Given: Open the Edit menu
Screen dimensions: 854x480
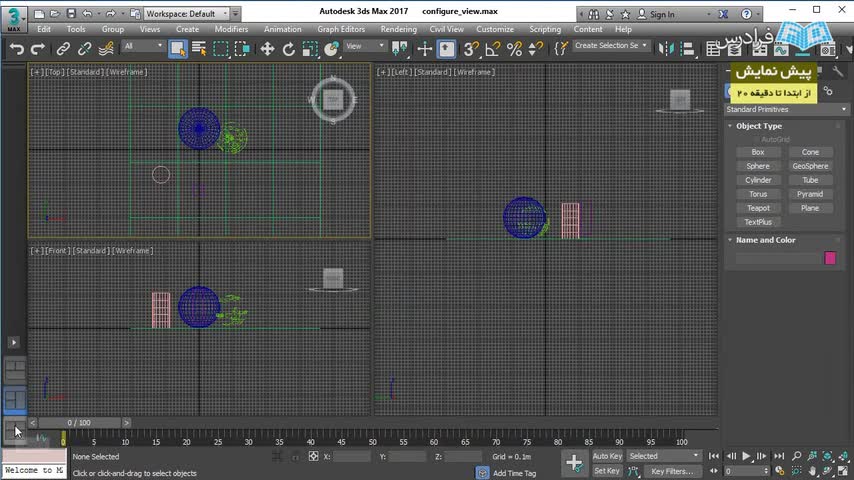Looking at the screenshot, I should pyautogui.click(x=44, y=29).
